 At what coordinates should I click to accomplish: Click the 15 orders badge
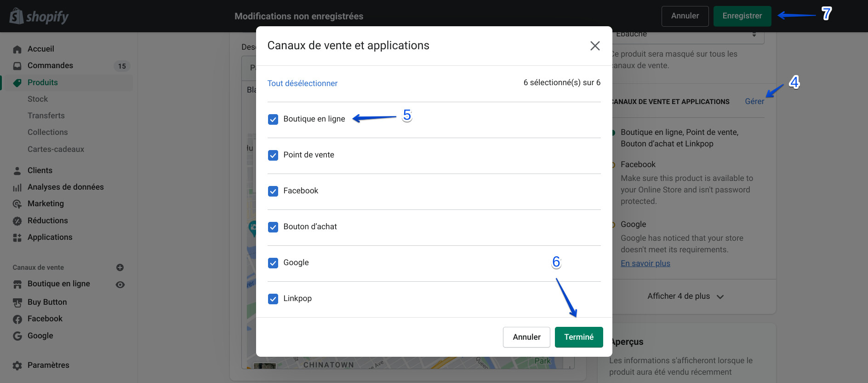click(122, 66)
